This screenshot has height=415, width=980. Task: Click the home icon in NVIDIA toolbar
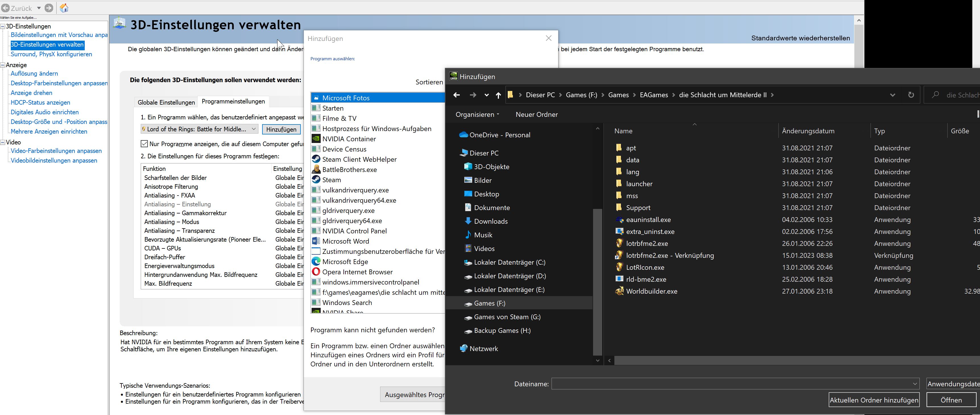(64, 8)
